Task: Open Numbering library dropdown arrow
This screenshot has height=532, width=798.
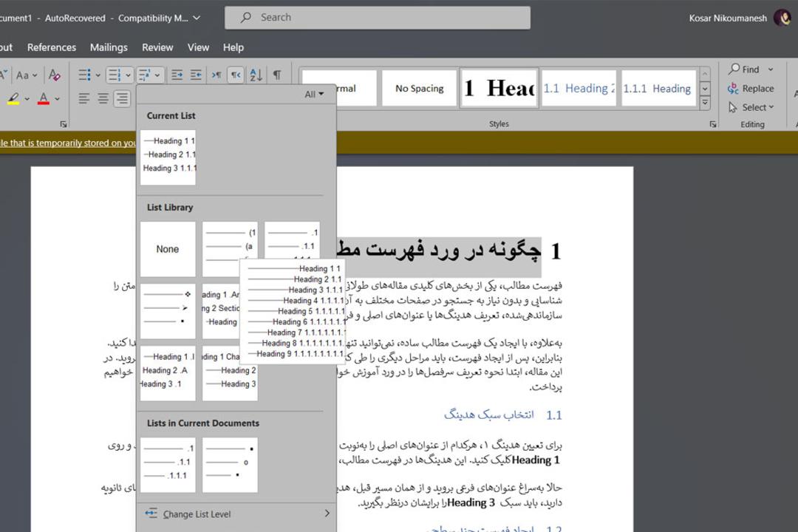Action: 128,75
